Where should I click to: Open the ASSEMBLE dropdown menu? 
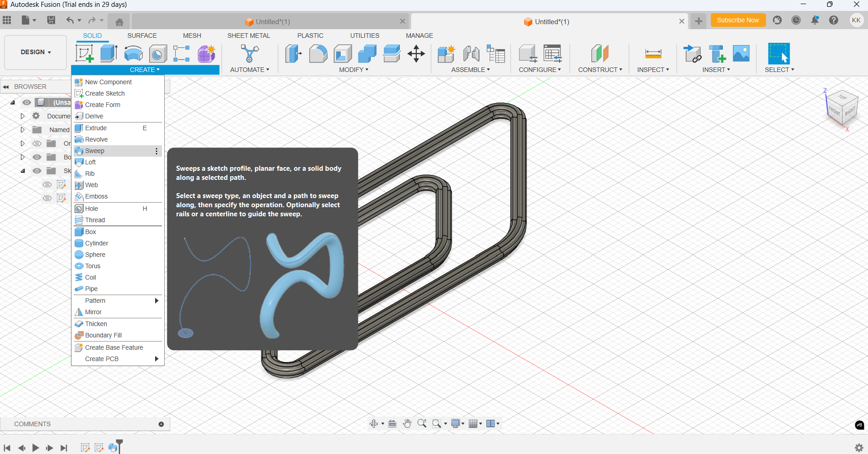pos(470,70)
